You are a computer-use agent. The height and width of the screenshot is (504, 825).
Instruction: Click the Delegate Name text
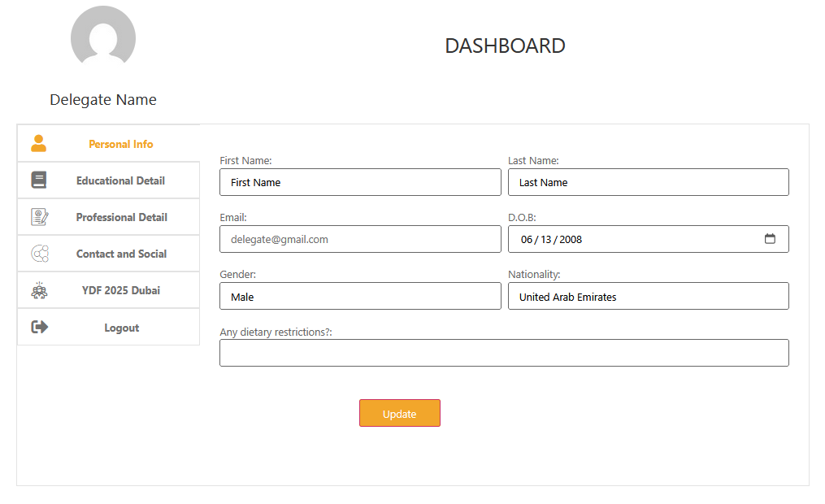(103, 99)
